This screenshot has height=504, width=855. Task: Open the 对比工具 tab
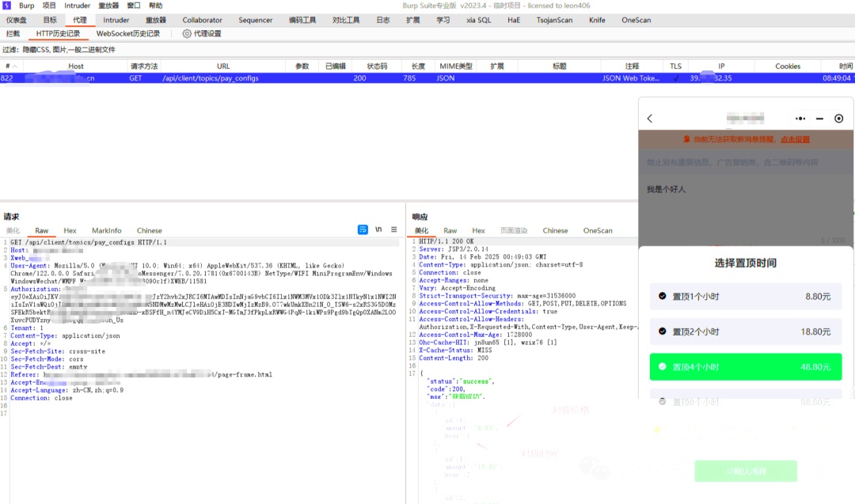coord(346,20)
